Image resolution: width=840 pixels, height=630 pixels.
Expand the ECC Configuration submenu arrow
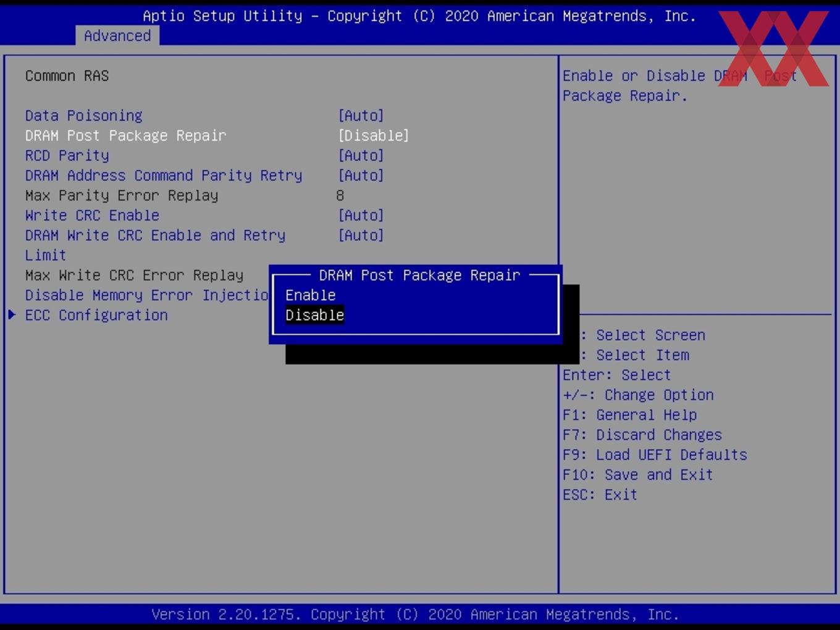click(x=12, y=315)
